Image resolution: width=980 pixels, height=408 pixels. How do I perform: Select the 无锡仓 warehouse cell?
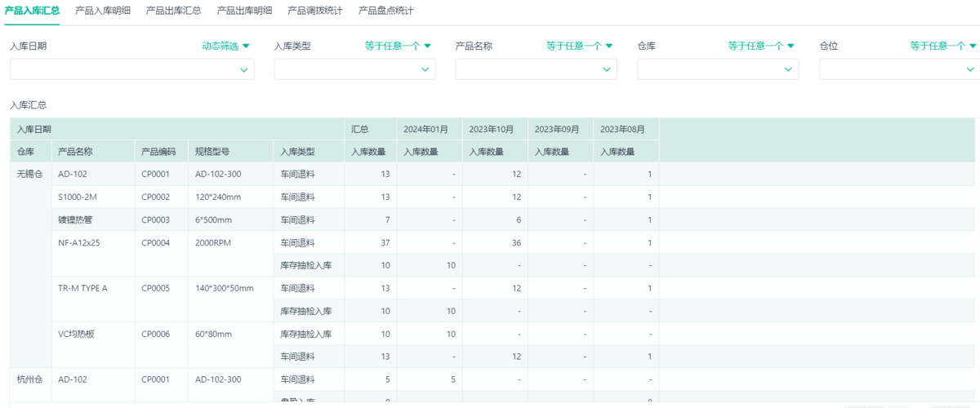click(x=30, y=174)
